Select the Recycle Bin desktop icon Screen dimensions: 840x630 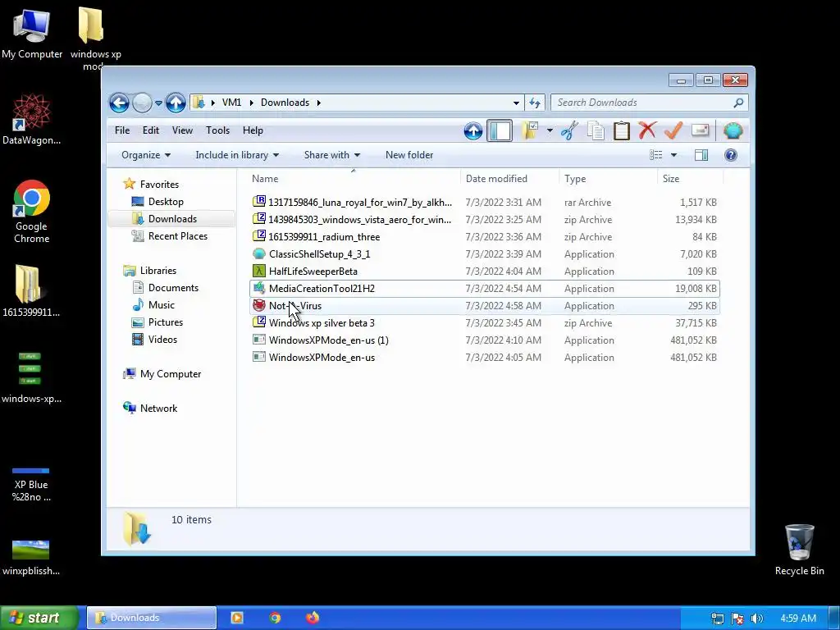[799, 550]
